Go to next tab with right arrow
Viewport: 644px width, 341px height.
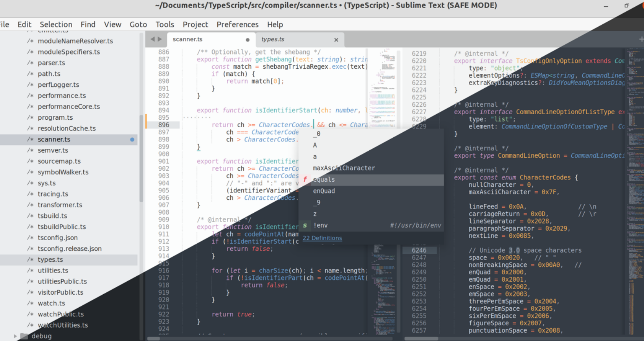tap(160, 39)
